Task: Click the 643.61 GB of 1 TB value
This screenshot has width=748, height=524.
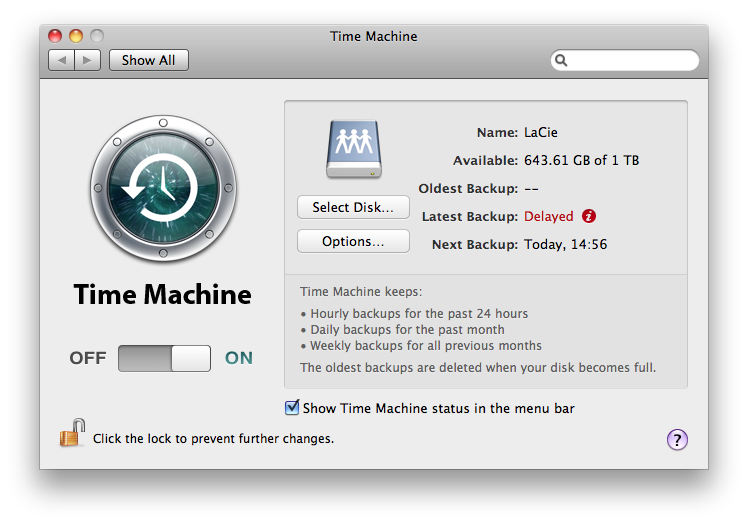Action: pyautogui.click(x=582, y=160)
